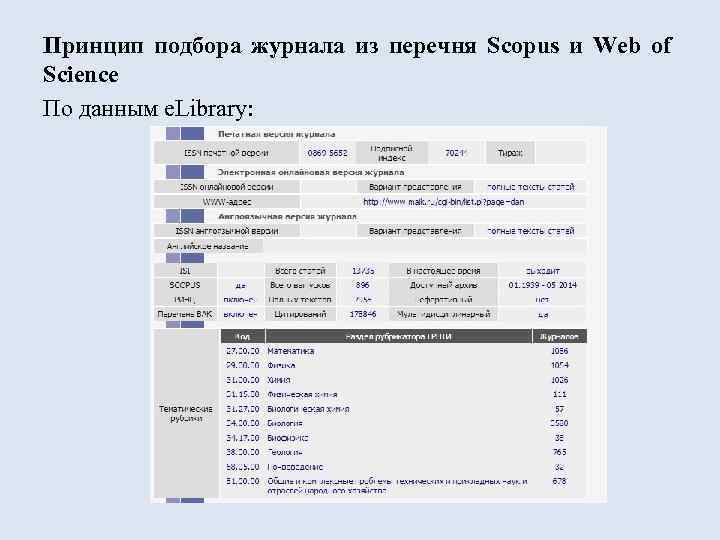Image resolution: width=720 pixels, height=540 pixels.
Task: Select the journal count 765 for Геология
Action: pos(559,452)
